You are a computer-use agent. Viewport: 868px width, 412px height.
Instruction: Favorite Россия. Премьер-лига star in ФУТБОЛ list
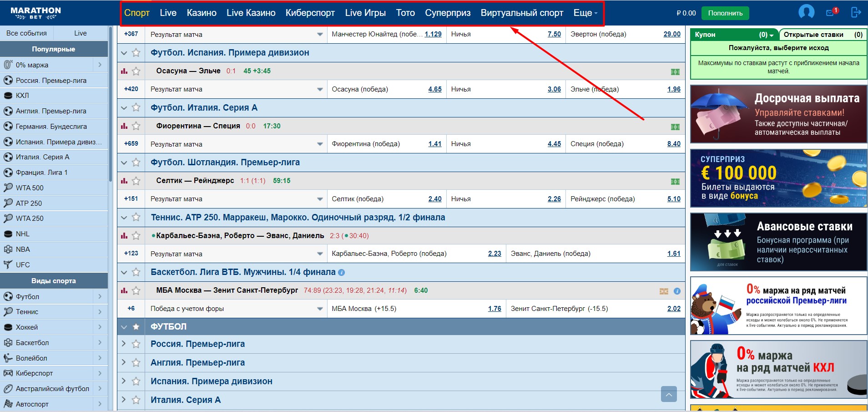[x=136, y=344]
